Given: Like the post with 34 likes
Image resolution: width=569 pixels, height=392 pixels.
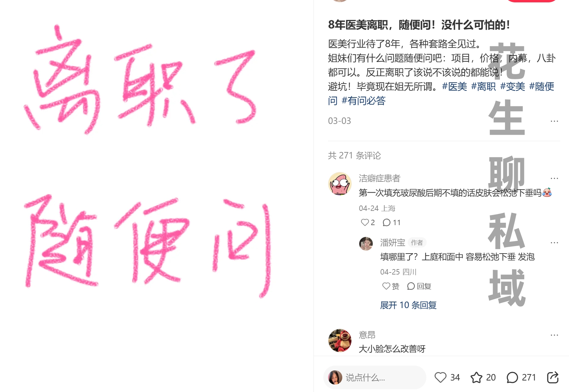Looking at the screenshot, I should click(441, 377).
